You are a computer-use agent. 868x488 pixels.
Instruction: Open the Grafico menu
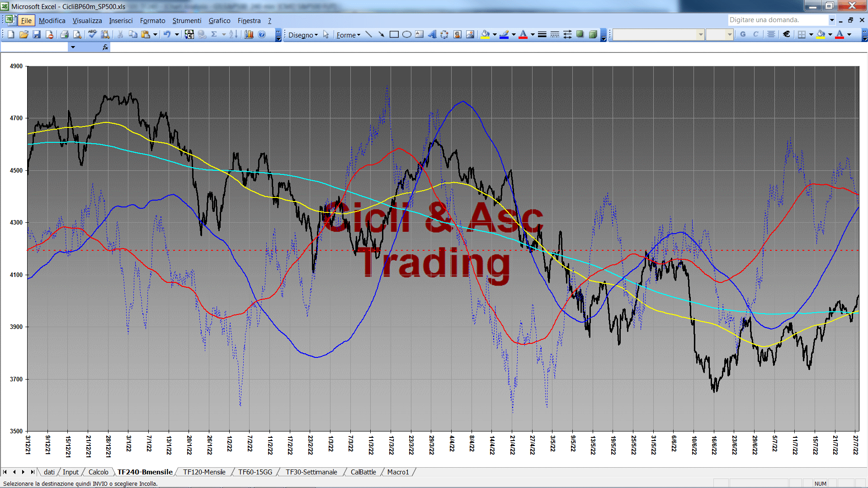coord(219,21)
